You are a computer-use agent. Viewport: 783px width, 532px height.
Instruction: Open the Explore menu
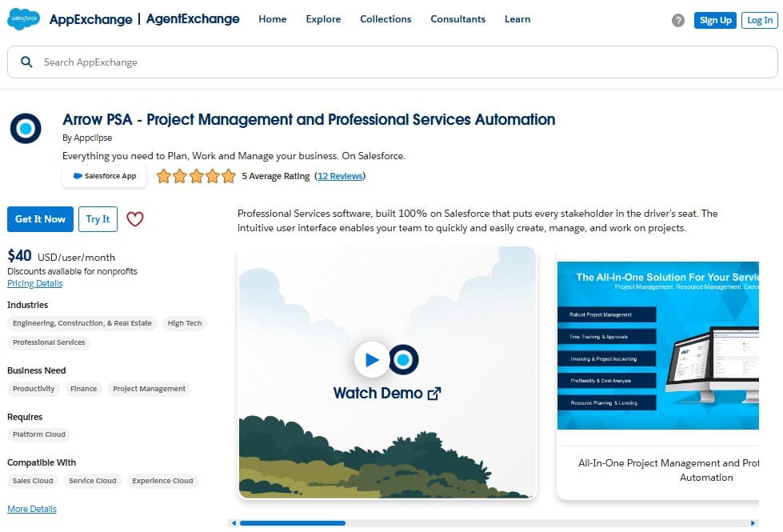pos(323,19)
